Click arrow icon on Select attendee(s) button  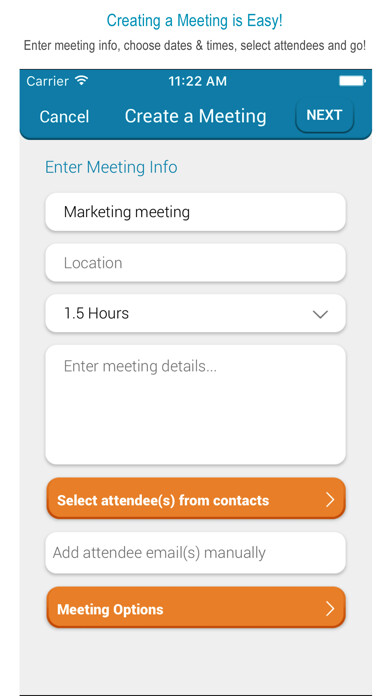330,500
